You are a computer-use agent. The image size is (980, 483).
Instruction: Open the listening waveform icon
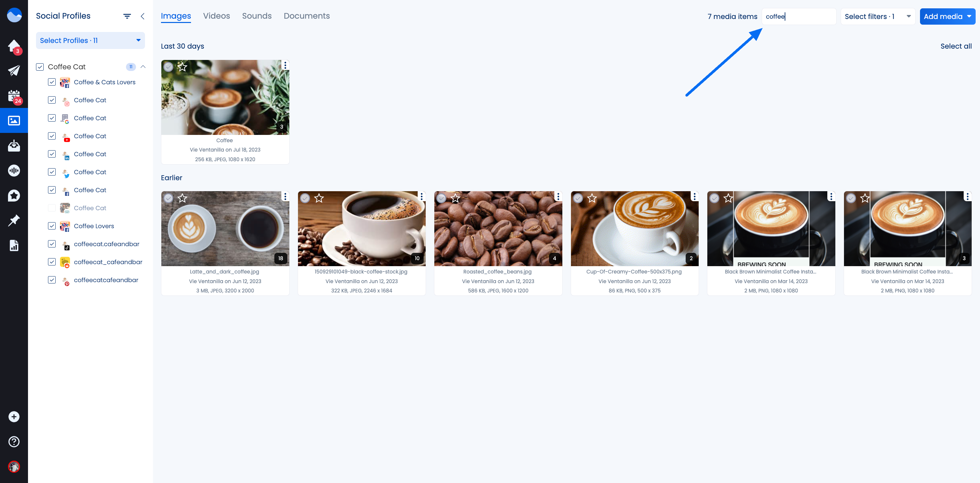(x=14, y=170)
